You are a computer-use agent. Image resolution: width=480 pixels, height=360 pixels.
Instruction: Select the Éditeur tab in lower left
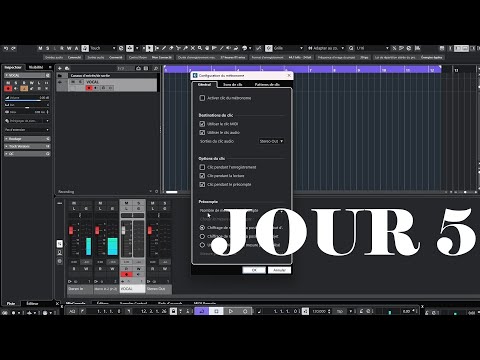(32, 303)
